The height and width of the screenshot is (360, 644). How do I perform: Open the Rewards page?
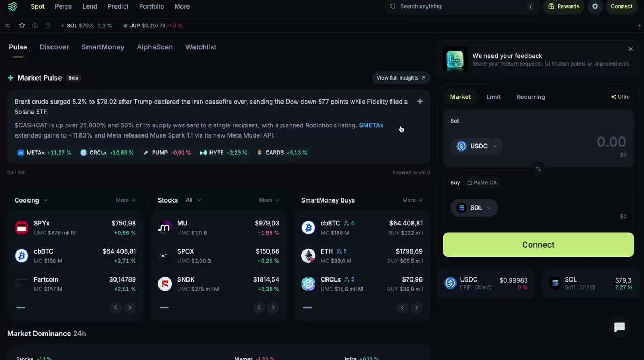[563, 6]
